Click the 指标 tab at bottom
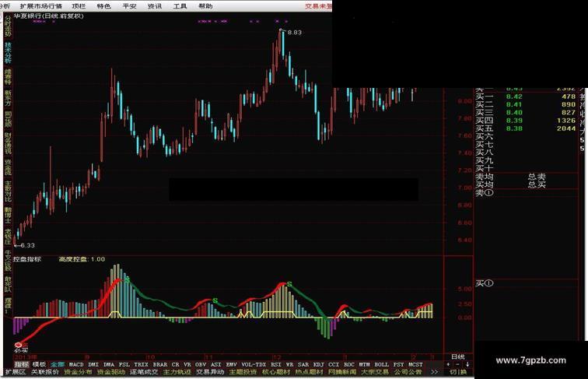 pos(21,364)
